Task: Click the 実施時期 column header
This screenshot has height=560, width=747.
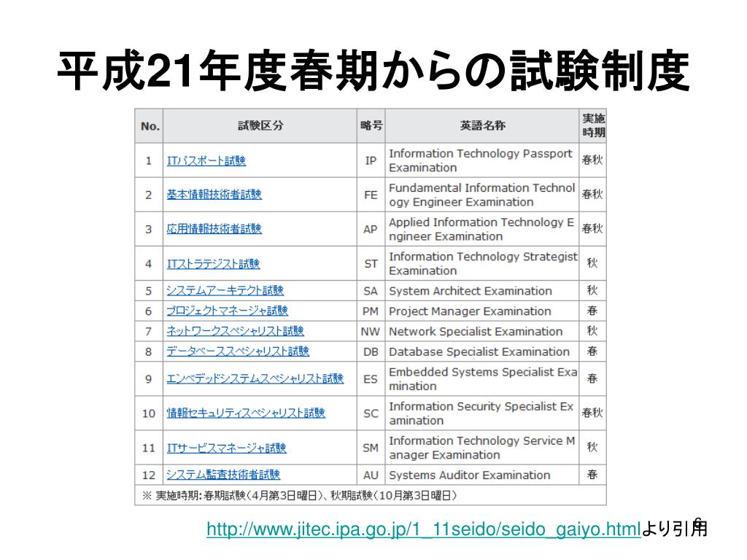Action: pos(592,126)
